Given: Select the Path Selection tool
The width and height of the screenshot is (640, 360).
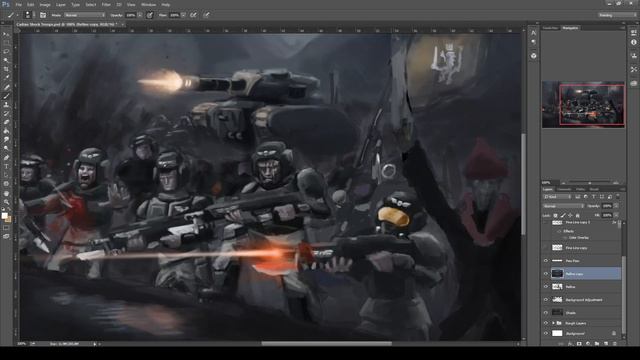Looking at the screenshot, I should tap(6, 175).
